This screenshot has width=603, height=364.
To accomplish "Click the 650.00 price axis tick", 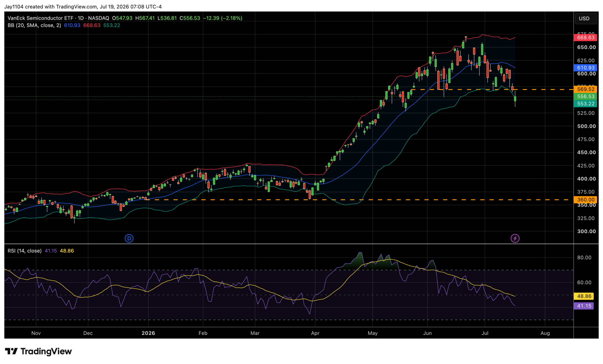I will pos(586,47).
